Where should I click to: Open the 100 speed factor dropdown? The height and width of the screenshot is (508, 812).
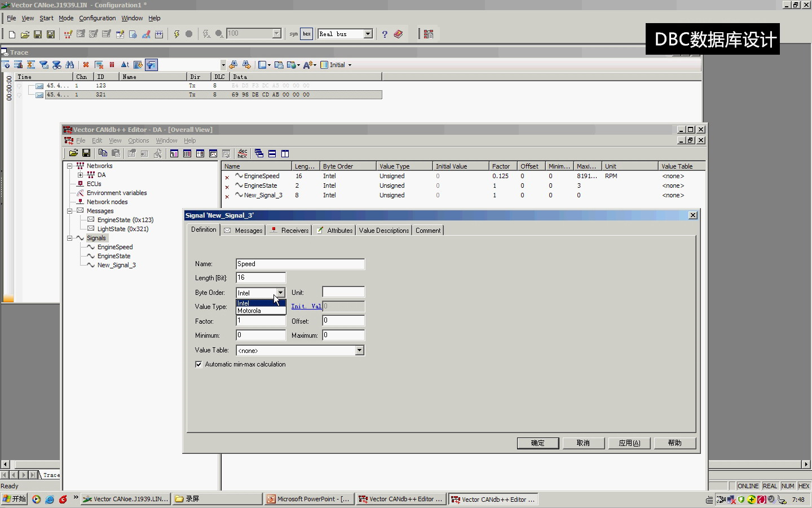(276, 34)
